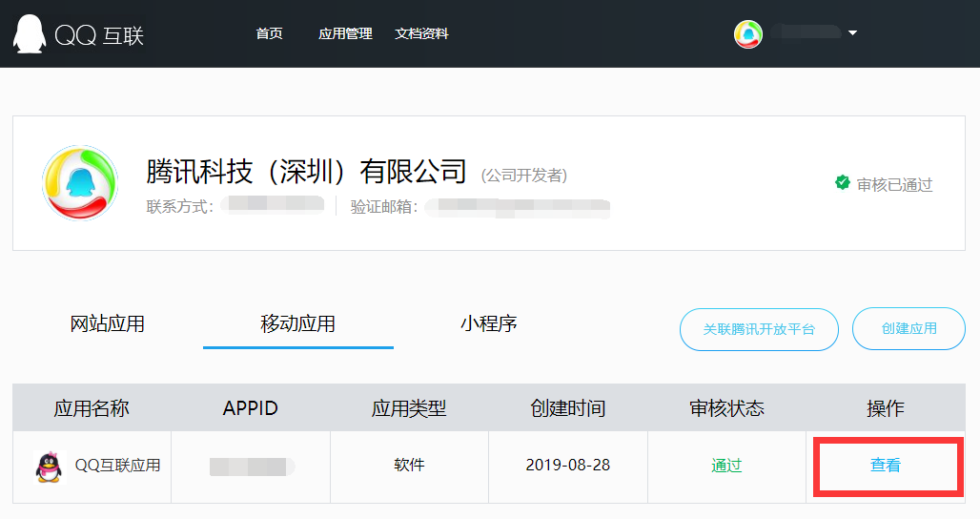Click the 软件 application type cell
Image resolution: width=980 pixels, height=519 pixels.
click(x=409, y=466)
